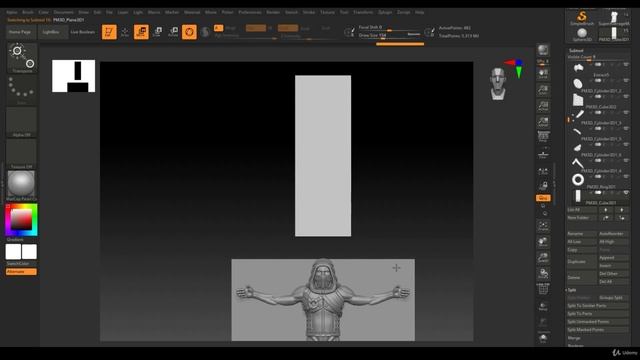
Task: Click the Alternate color button
Action: coord(21,272)
